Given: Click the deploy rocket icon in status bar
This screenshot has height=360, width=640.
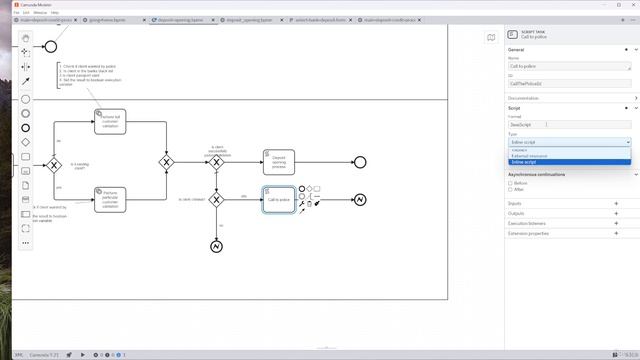Looking at the screenshot, I should (x=69, y=355).
